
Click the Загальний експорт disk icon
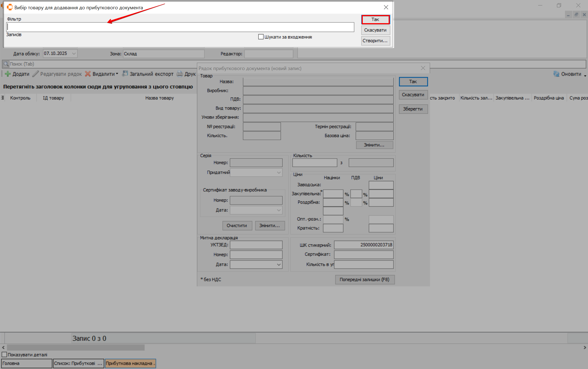125,74
